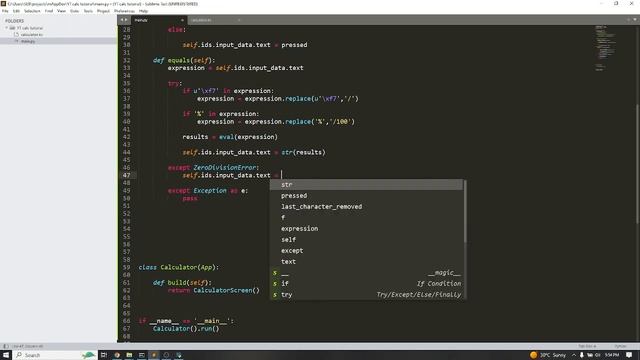
Task: Select main.py in the sidebar
Action: pyautogui.click(x=28, y=41)
